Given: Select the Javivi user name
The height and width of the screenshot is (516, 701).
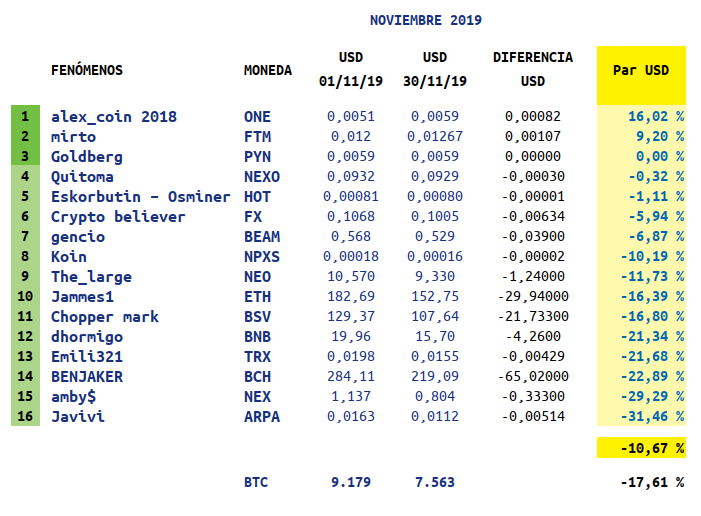Looking at the screenshot, I should (76, 416).
